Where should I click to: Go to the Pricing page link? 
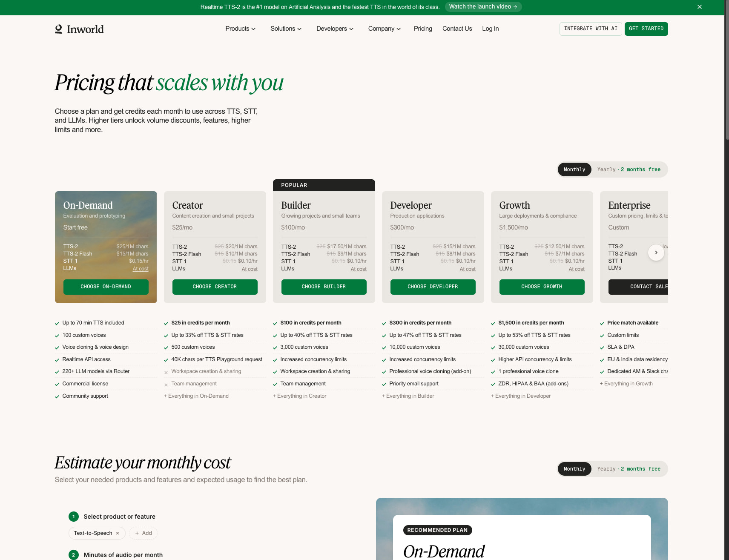coord(423,29)
